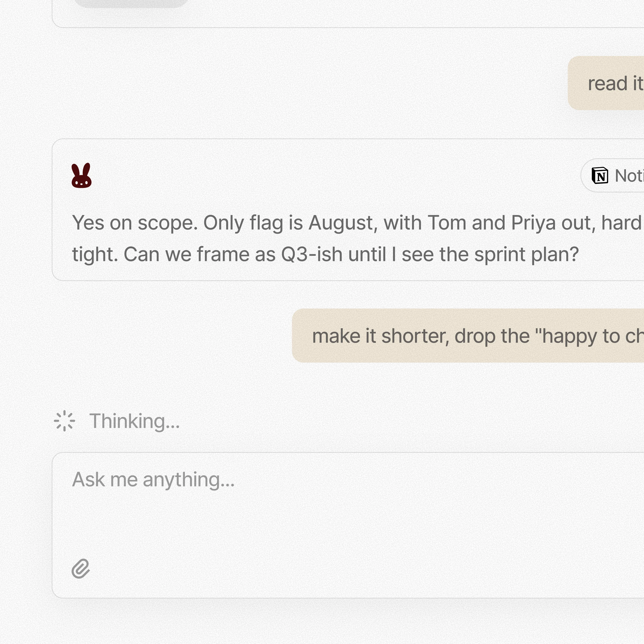Open the Notion source chip
644x644 pixels.
click(612, 175)
